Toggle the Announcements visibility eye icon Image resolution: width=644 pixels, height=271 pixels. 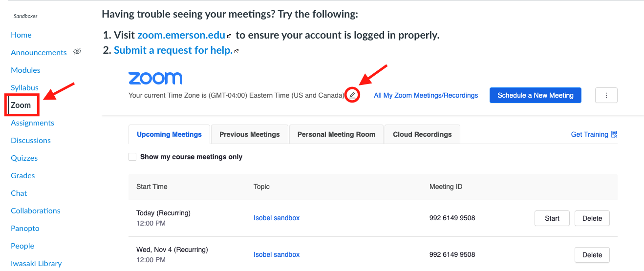77,52
